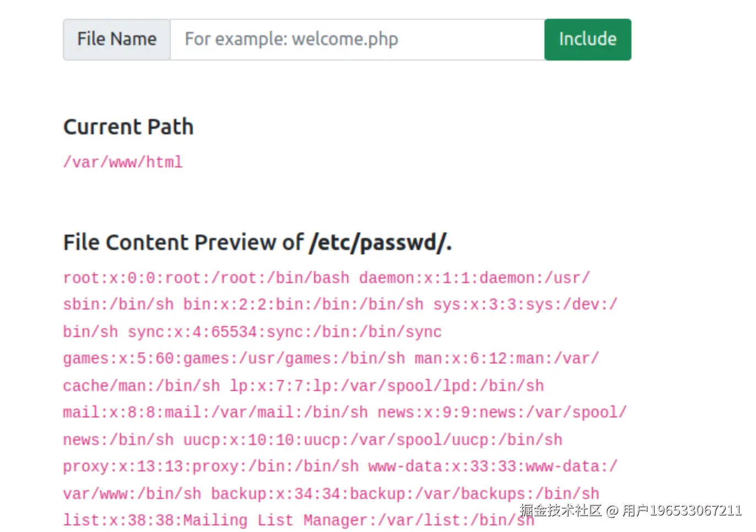Click the 掘金技术社区 watermark text
756x532 pixels.
[x=560, y=511]
